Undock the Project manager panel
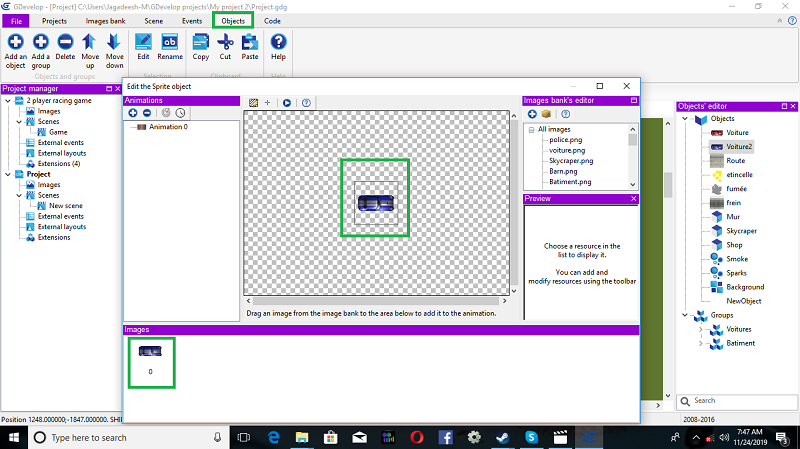 (109, 88)
